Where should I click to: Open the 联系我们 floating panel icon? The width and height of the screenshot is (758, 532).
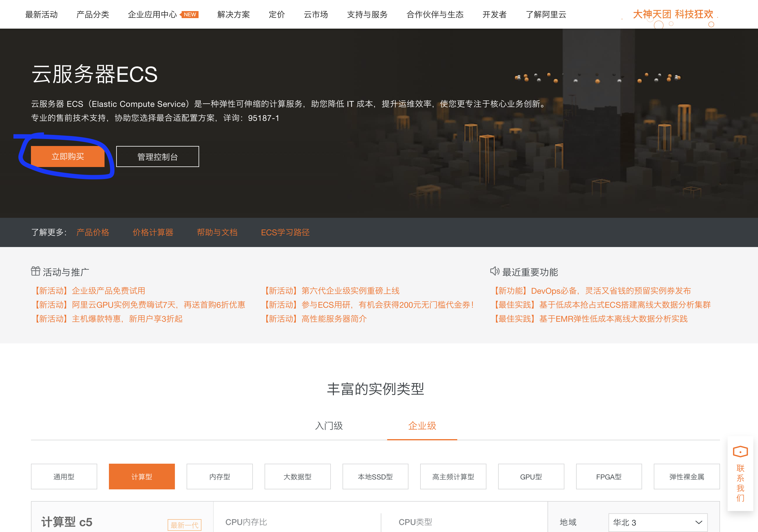(740, 451)
